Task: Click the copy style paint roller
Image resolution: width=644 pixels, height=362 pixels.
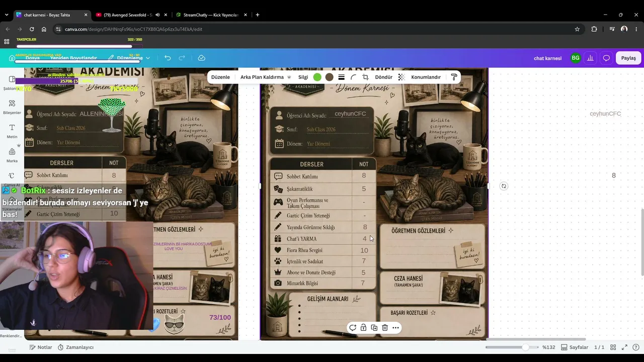Action: (454, 77)
